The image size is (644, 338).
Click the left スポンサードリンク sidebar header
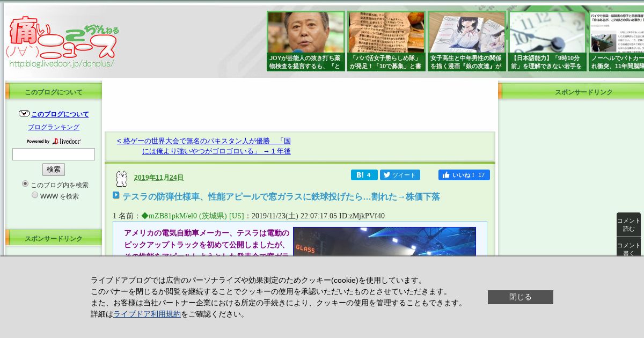pos(54,238)
